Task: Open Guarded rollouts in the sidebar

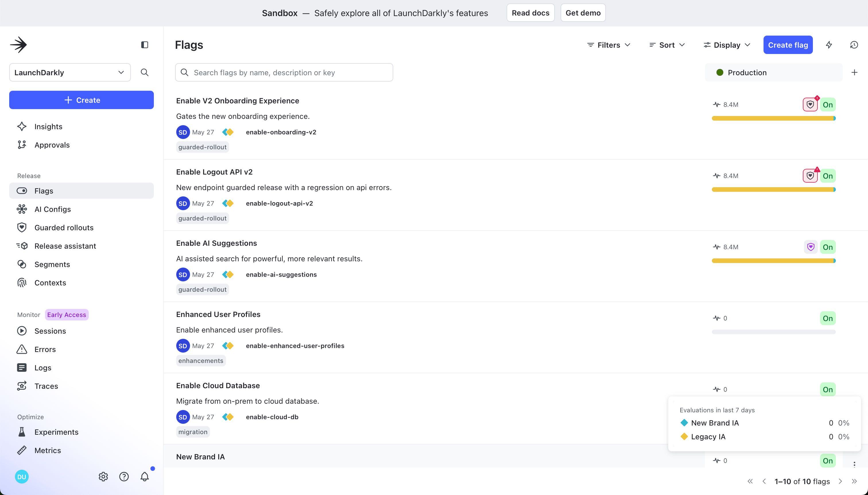Action: 82,227
